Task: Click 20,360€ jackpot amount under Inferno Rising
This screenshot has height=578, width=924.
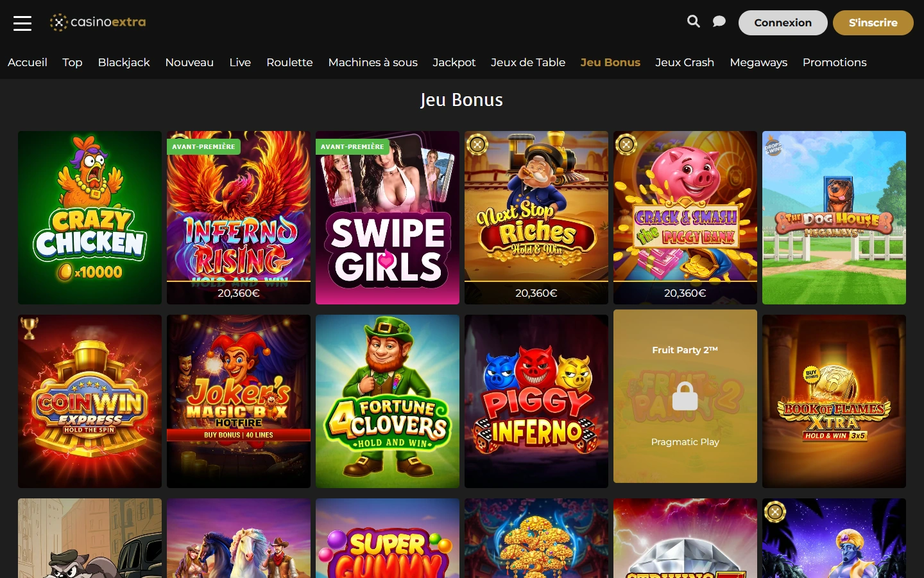Action: [x=239, y=293]
